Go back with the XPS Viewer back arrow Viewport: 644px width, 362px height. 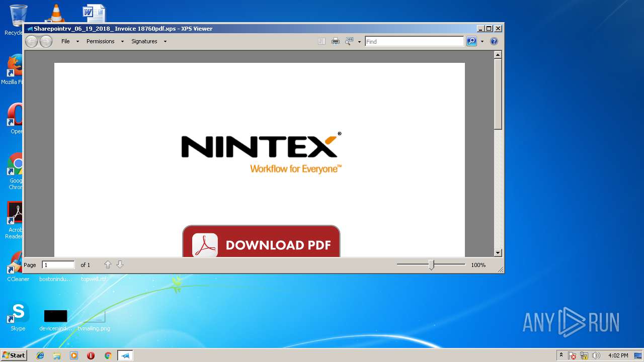pos(31,41)
